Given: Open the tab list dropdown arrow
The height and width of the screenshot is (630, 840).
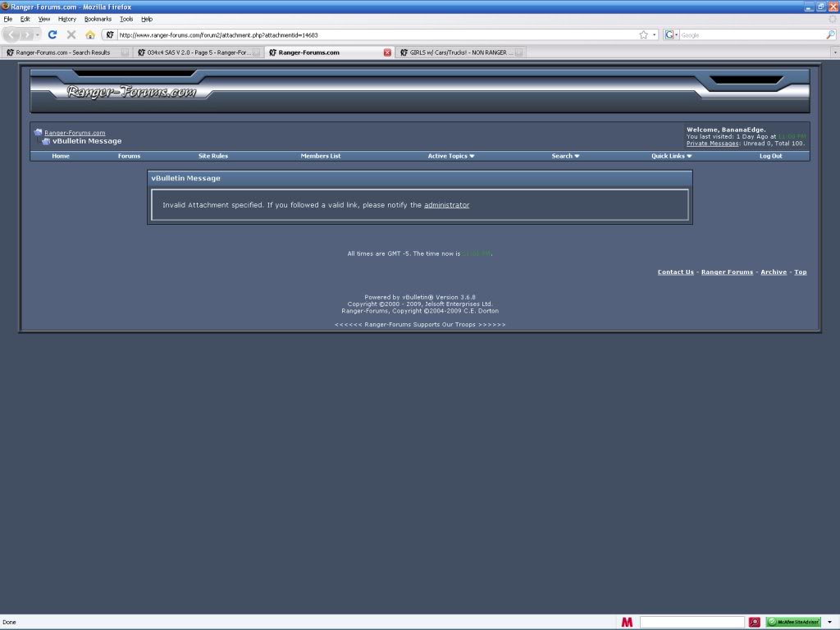Looking at the screenshot, I should point(834,52).
